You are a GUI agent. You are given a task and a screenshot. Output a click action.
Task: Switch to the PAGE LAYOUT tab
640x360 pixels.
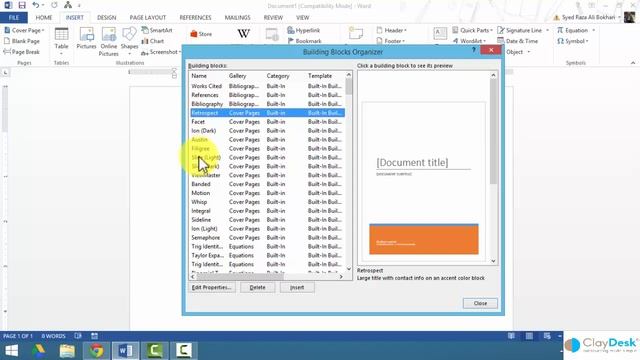tap(148, 18)
